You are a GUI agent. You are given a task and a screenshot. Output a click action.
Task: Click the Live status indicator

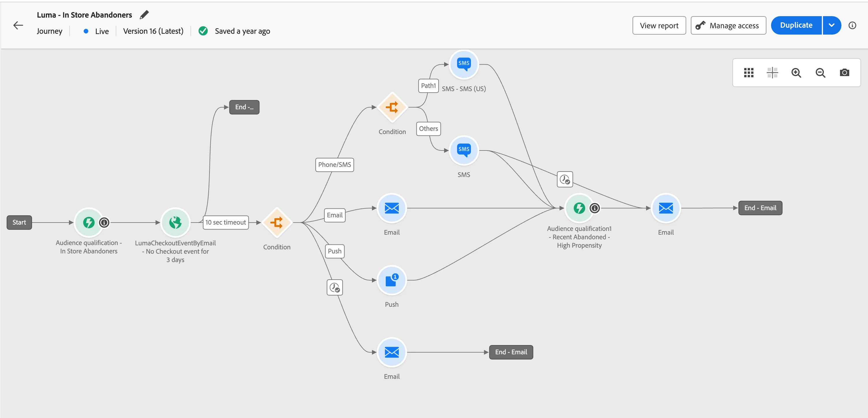(x=96, y=31)
